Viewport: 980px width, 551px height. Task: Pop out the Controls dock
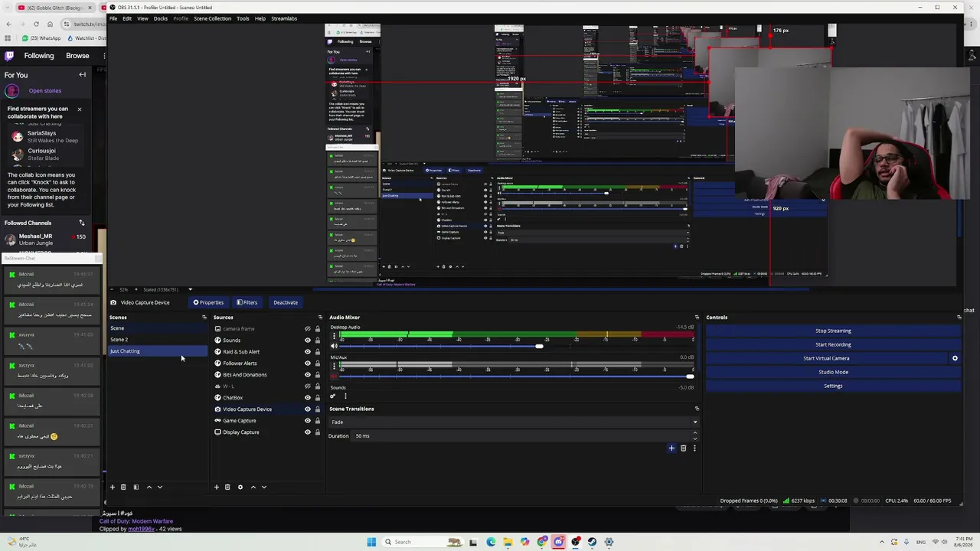(x=959, y=317)
